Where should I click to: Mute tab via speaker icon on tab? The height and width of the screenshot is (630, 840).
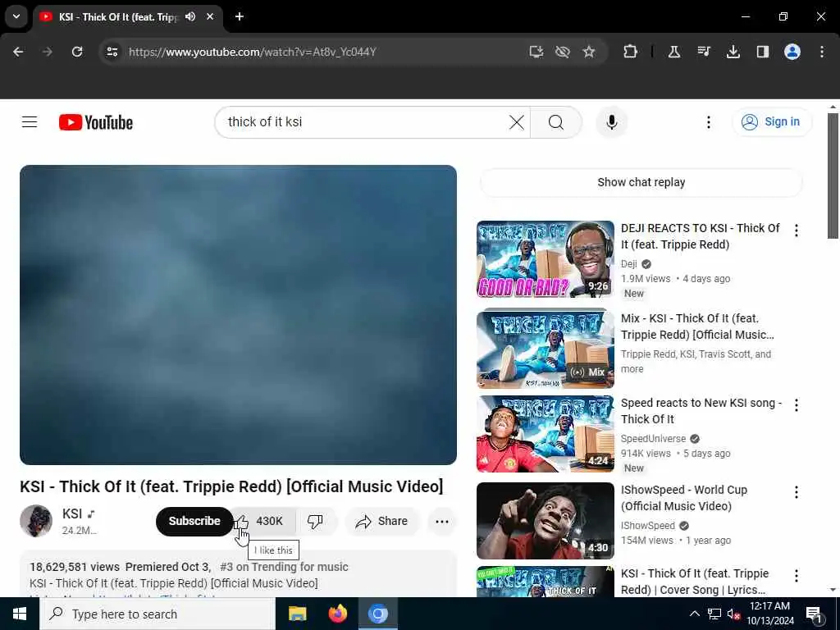(x=190, y=16)
